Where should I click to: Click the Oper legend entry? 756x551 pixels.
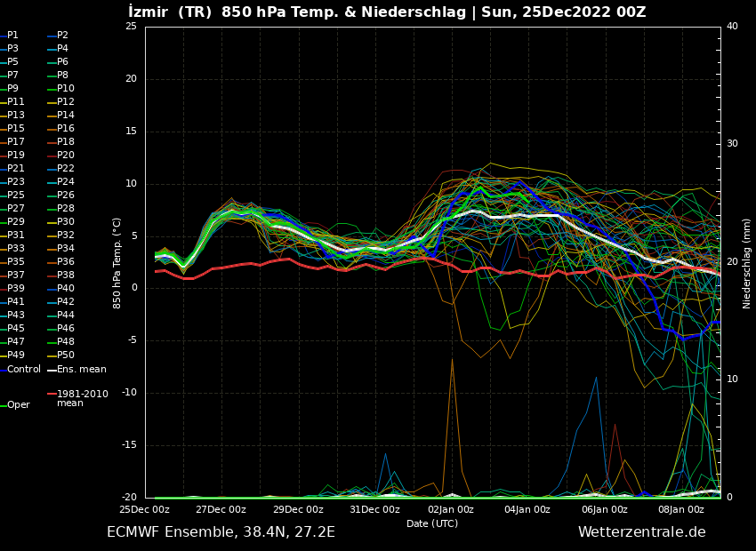pyautogui.click(x=15, y=405)
